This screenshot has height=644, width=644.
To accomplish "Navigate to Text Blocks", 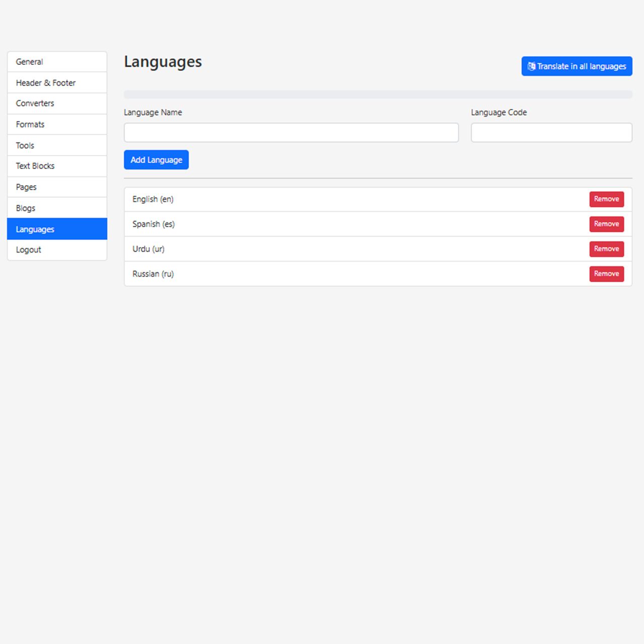I will pos(57,166).
